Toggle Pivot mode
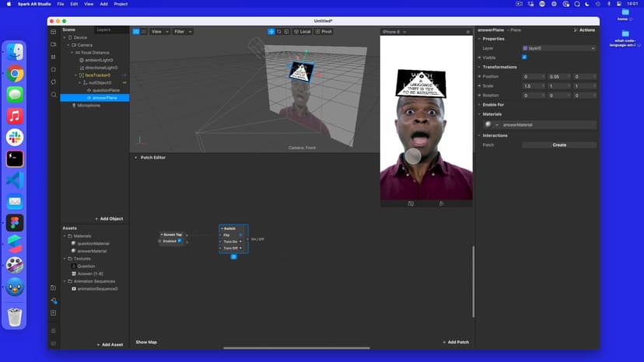This screenshot has width=644, height=362. click(x=324, y=32)
